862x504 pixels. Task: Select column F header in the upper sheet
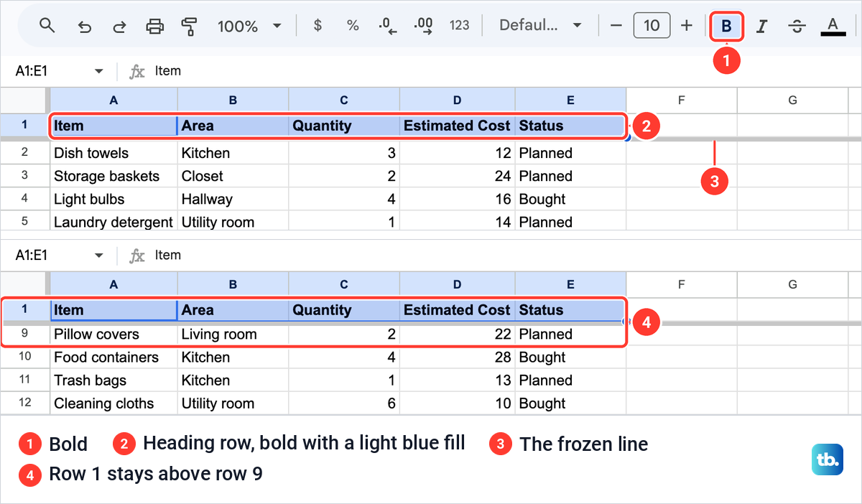coord(681,101)
